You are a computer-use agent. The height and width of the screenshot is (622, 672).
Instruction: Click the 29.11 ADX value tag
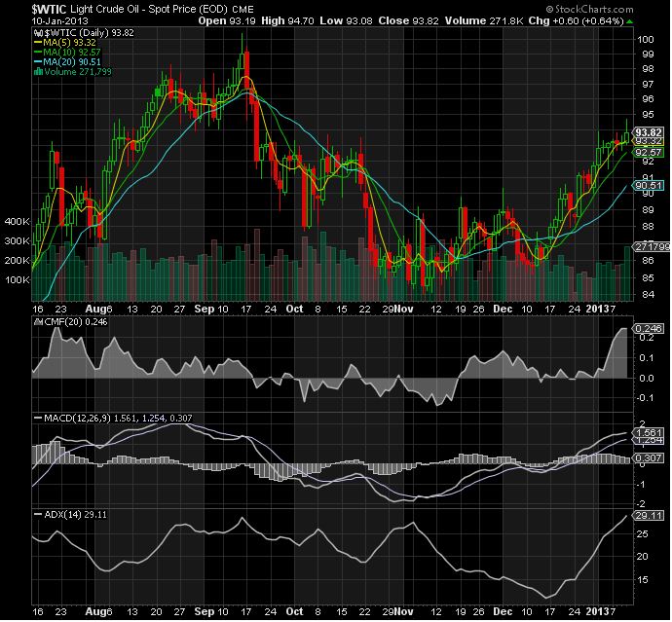649,515
